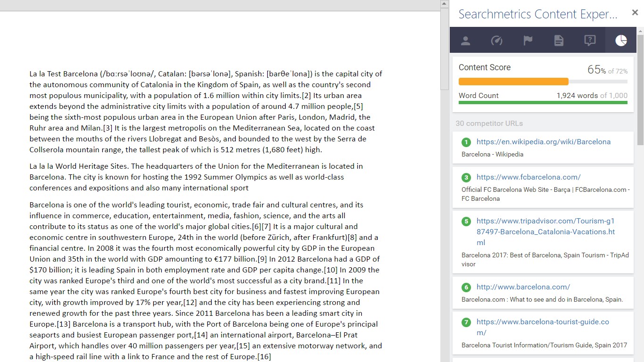Open the person profile tab icon
This screenshot has height=362, width=644.
(465, 41)
